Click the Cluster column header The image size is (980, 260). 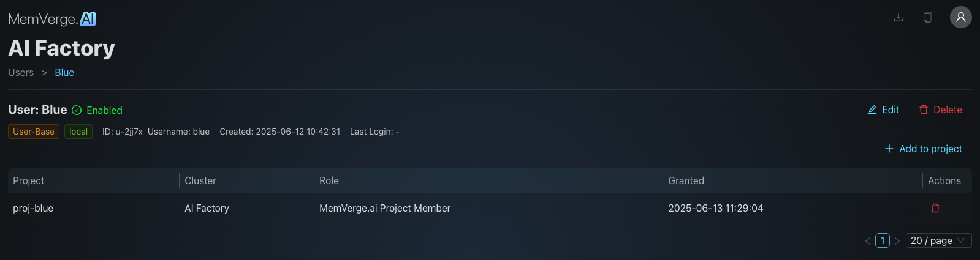(x=200, y=180)
